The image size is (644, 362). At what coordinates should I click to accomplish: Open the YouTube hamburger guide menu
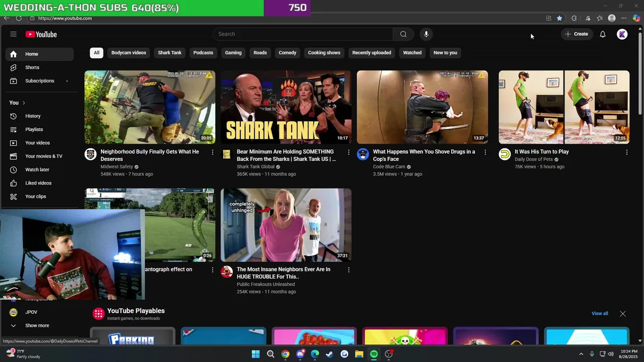pyautogui.click(x=14, y=34)
